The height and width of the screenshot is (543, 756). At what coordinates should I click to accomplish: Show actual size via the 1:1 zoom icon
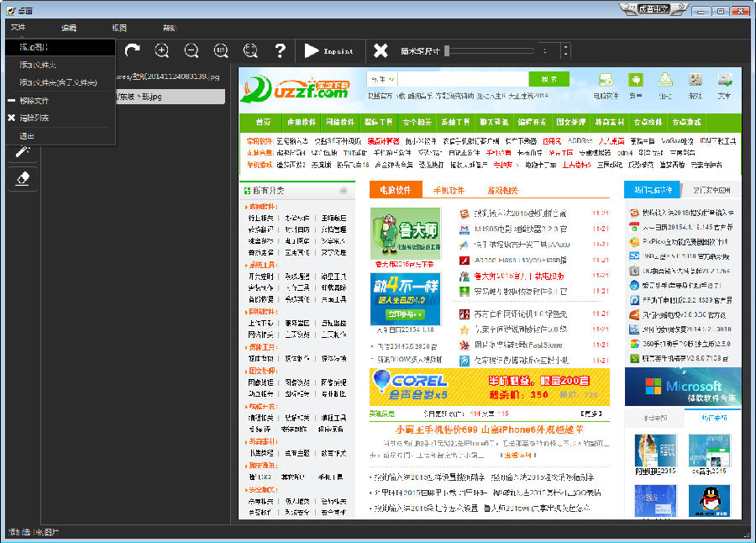220,50
